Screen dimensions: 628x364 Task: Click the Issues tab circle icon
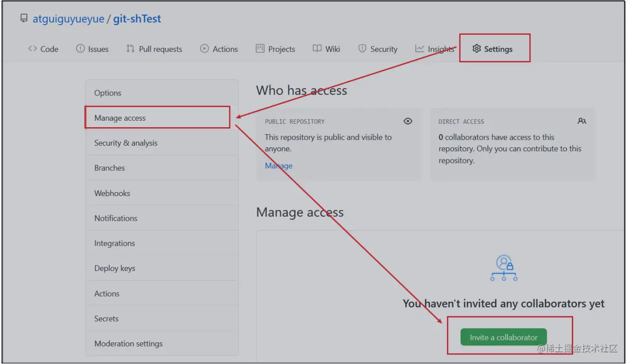[x=80, y=49]
